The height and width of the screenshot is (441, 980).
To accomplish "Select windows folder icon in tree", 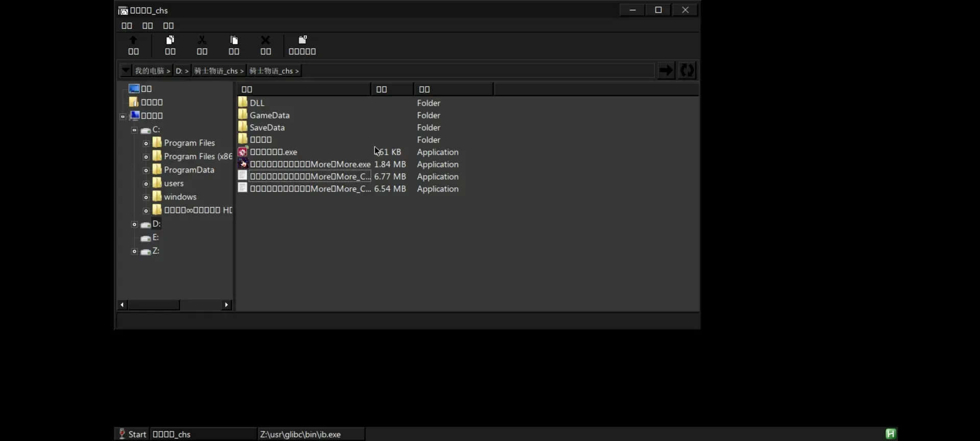I will pos(157,197).
